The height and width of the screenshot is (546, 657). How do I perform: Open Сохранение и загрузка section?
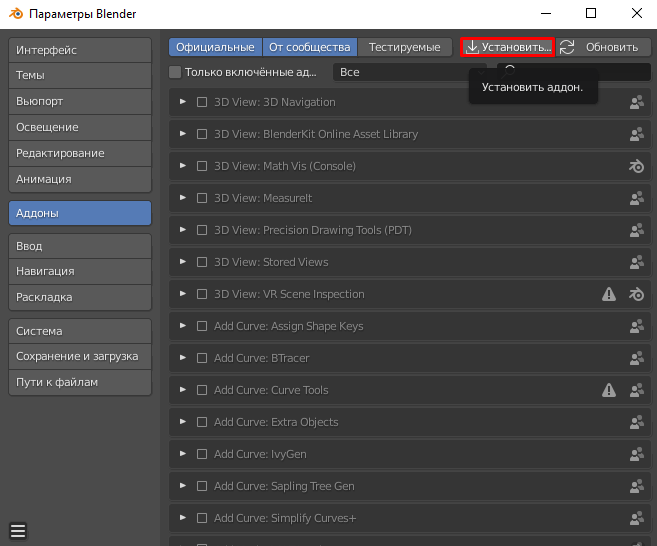[80, 357]
